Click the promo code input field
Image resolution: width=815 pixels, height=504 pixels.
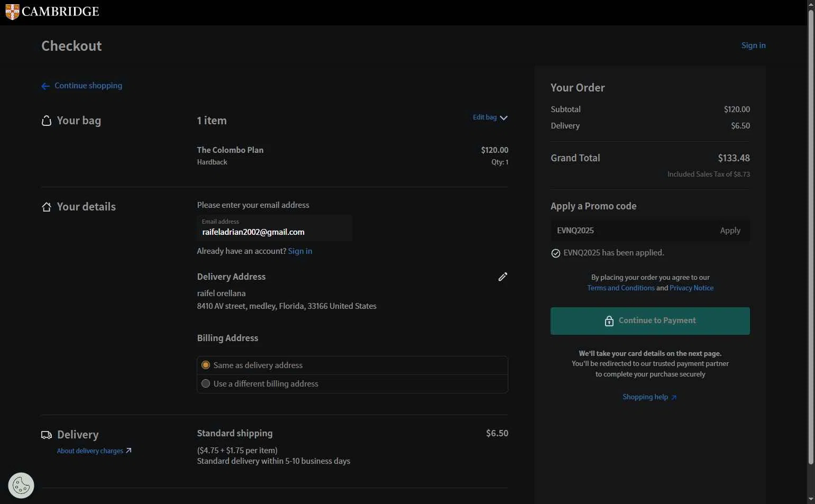pyautogui.click(x=632, y=231)
